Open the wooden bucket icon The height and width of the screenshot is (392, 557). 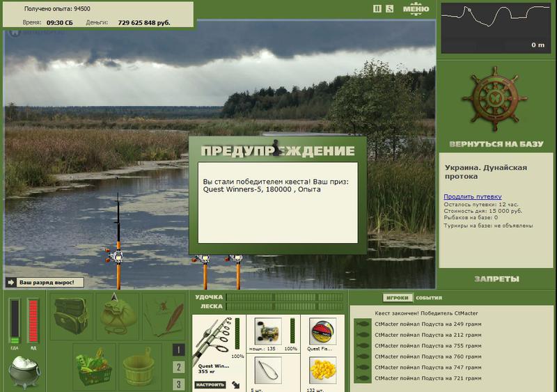point(139,367)
